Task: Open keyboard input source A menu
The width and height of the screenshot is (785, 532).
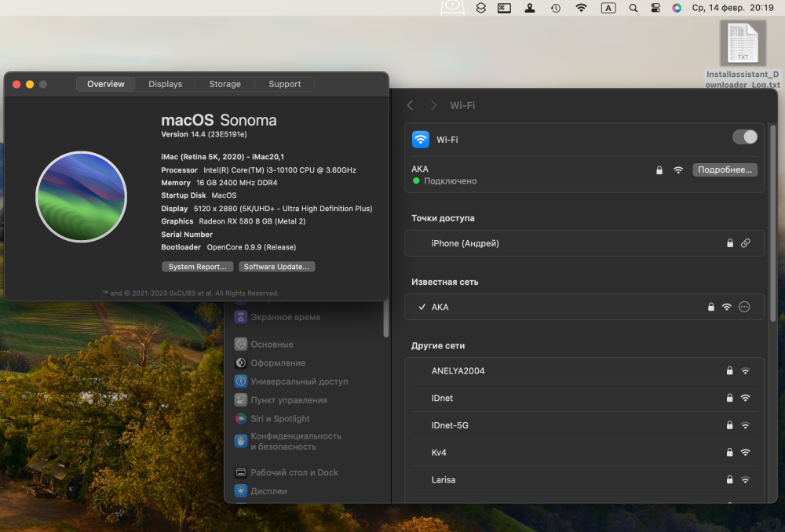Action: (x=608, y=8)
